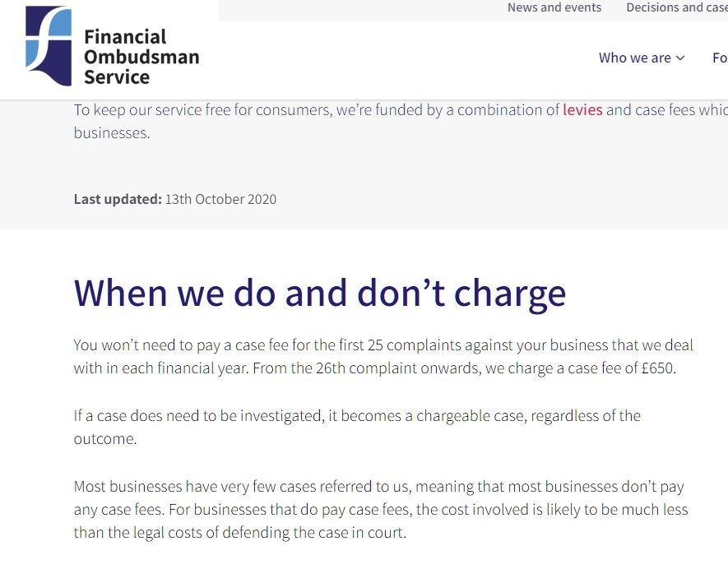Open the partially visible For menu item
The height and width of the screenshot is (569, 728).
point(720,58)
